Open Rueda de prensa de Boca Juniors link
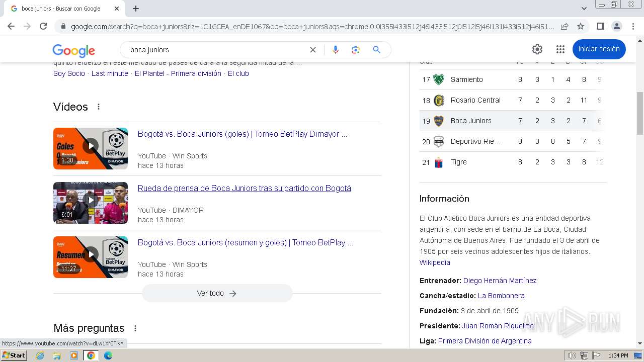644x362 pixels. [245, 188]
